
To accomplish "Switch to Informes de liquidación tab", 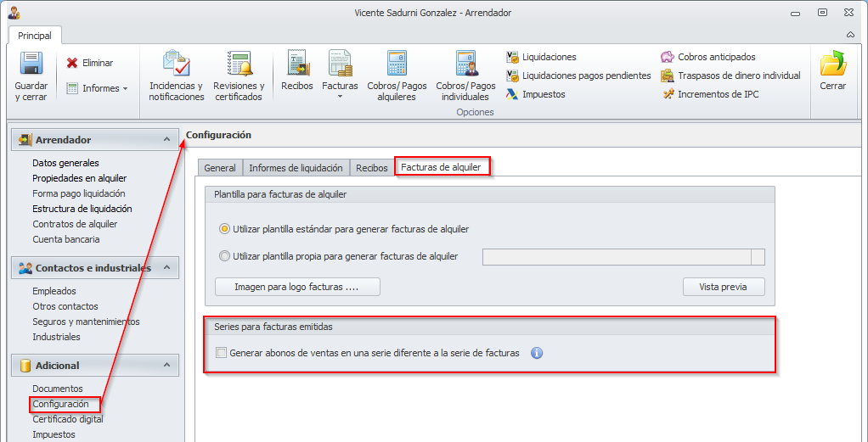I will (x=296, y=168).
